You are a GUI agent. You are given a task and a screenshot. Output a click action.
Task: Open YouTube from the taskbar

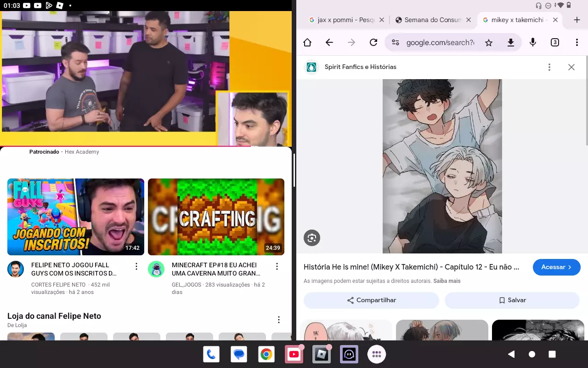point(294,354)
